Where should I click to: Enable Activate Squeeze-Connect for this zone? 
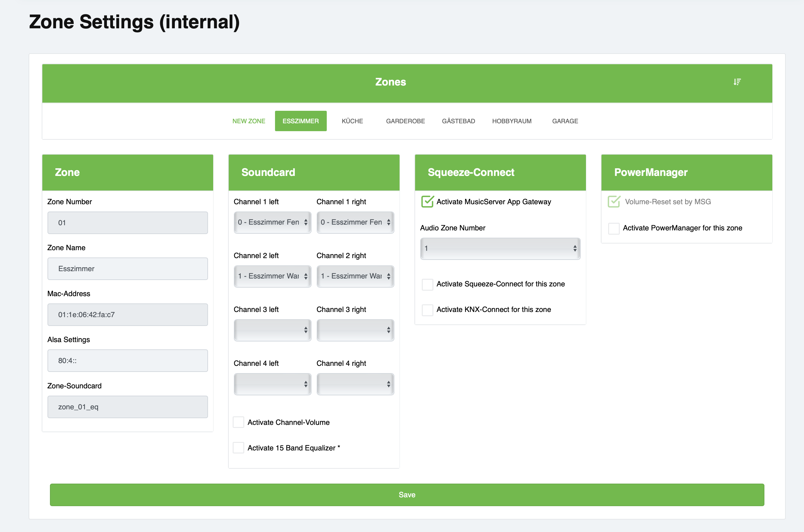pos(427,284)
